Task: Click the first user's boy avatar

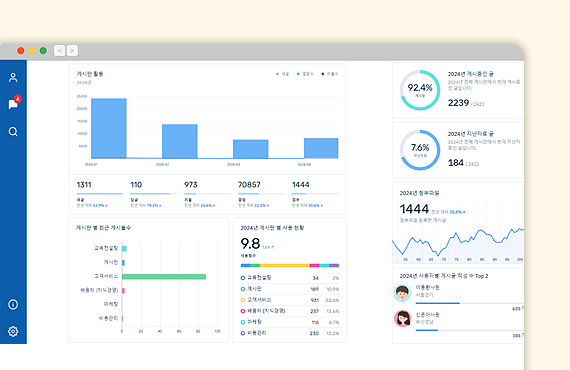Action: [x=402, y=293]
